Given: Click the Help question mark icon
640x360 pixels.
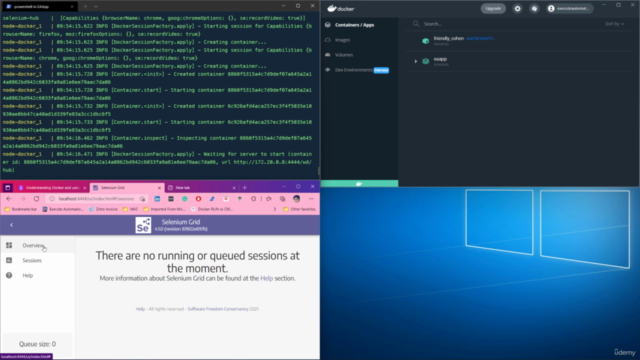Looking at the screenshot, I should tap(9, 276).
